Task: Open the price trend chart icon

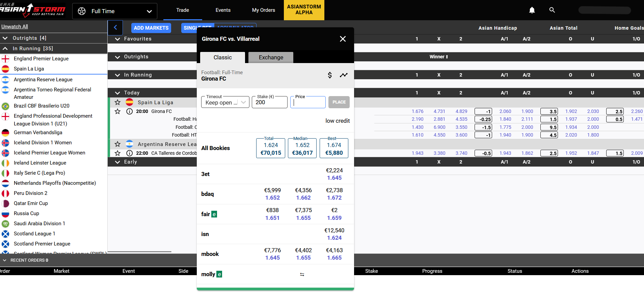Action: 344,75
